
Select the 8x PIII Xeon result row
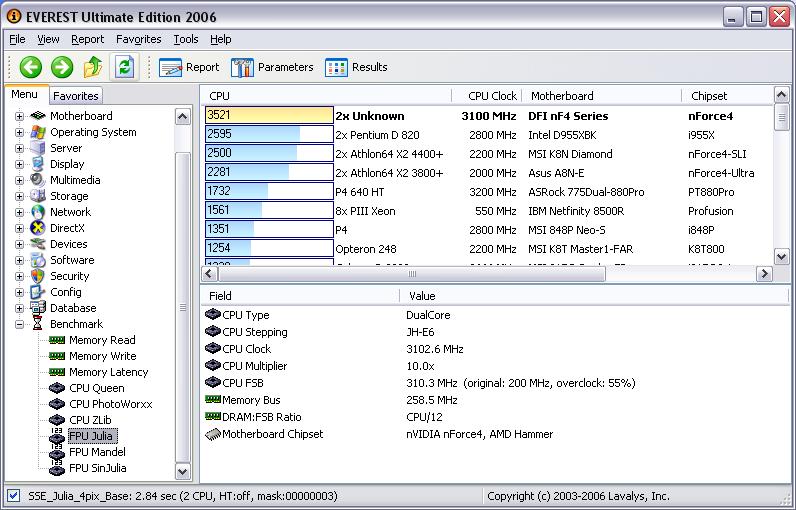pyautogui.click(x=488, y=211)
